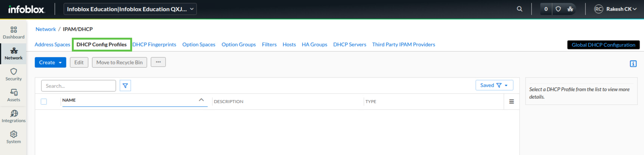Open the Option Spaces tab
The height and width of the screenshot is (155, 644).
click(199, 44)
